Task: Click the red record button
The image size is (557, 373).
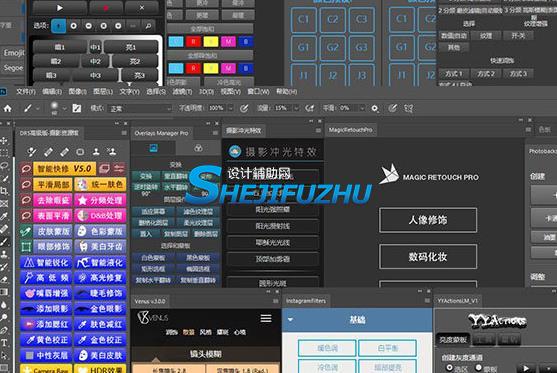Action: coord(106,7)
